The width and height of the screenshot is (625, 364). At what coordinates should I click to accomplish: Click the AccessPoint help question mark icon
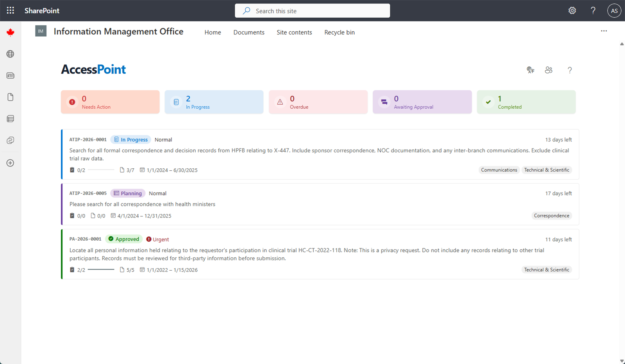[570, 70]
